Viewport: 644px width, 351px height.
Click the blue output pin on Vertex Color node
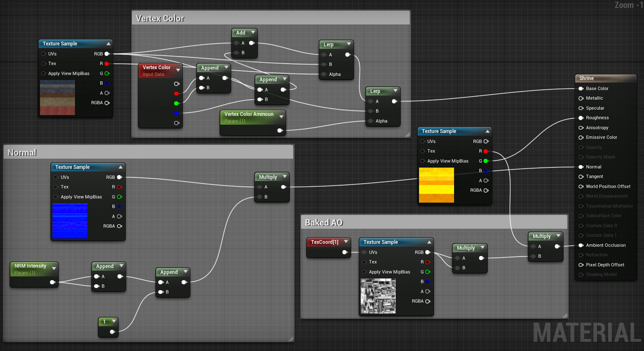177,113
